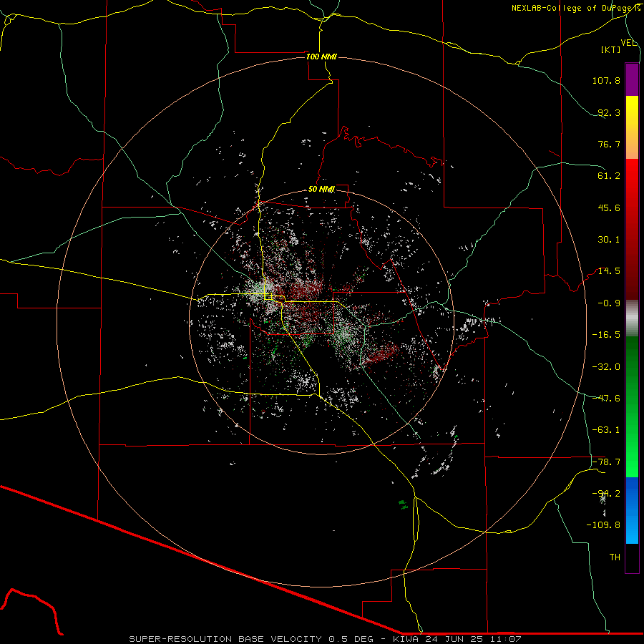Click the 61.2 velocity scale value

[x=609, y=176]
